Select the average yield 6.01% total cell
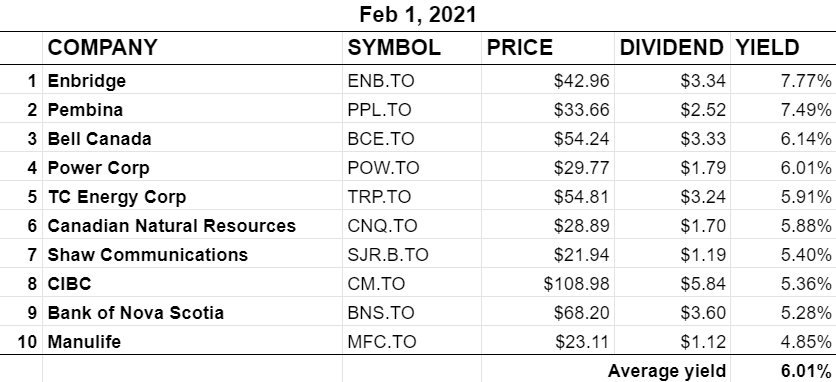The image size is (836, 382). [x=783, y=369]
